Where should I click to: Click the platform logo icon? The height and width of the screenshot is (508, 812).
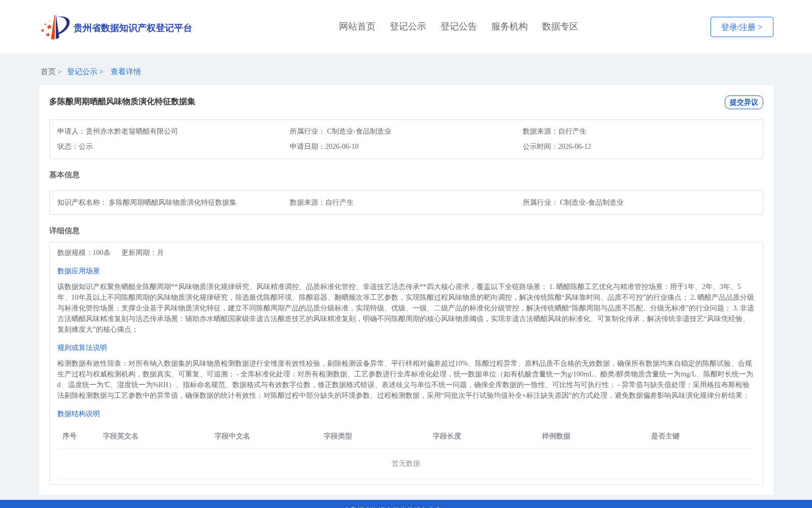[55, 27]
